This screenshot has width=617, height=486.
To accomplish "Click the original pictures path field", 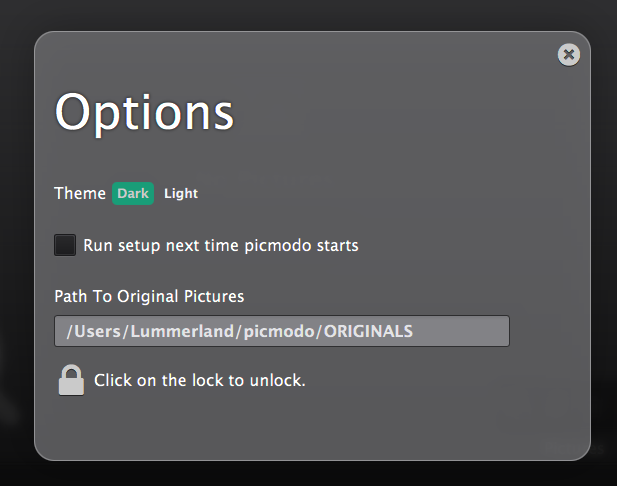I will [281, 331].
